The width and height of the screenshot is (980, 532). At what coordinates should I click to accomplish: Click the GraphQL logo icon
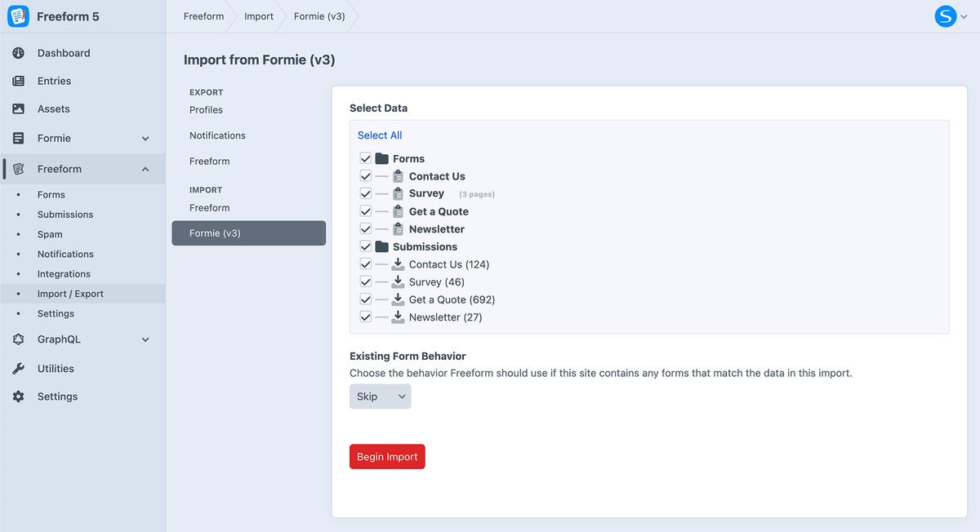[19, 339]
